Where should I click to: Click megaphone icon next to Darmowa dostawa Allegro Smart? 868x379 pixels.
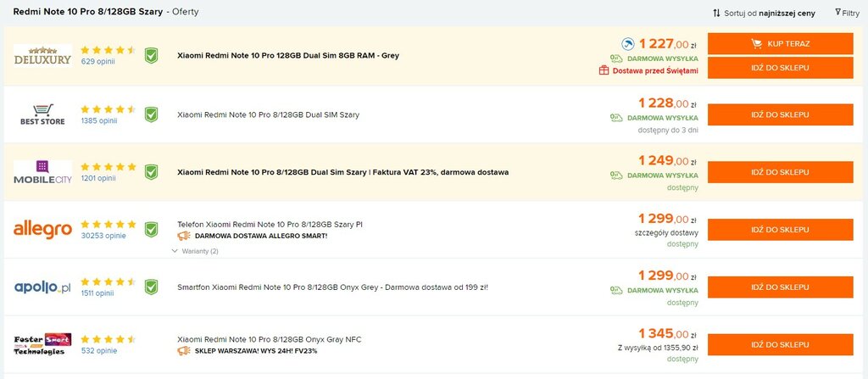click(184, 236)
